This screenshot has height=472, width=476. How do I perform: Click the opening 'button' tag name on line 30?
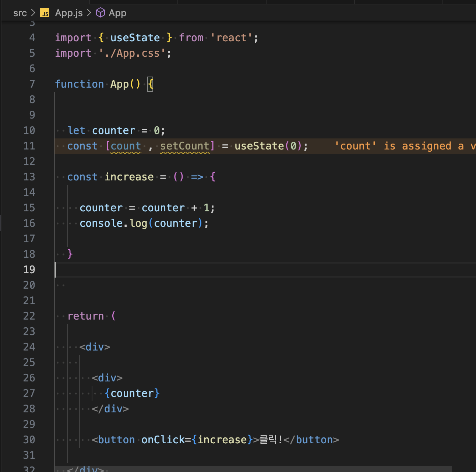[x=116, y=440]
